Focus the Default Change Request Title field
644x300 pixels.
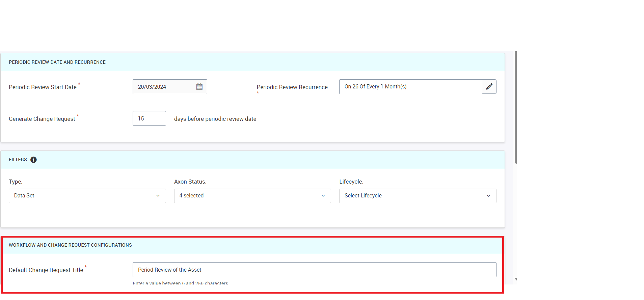click(315, 270)
